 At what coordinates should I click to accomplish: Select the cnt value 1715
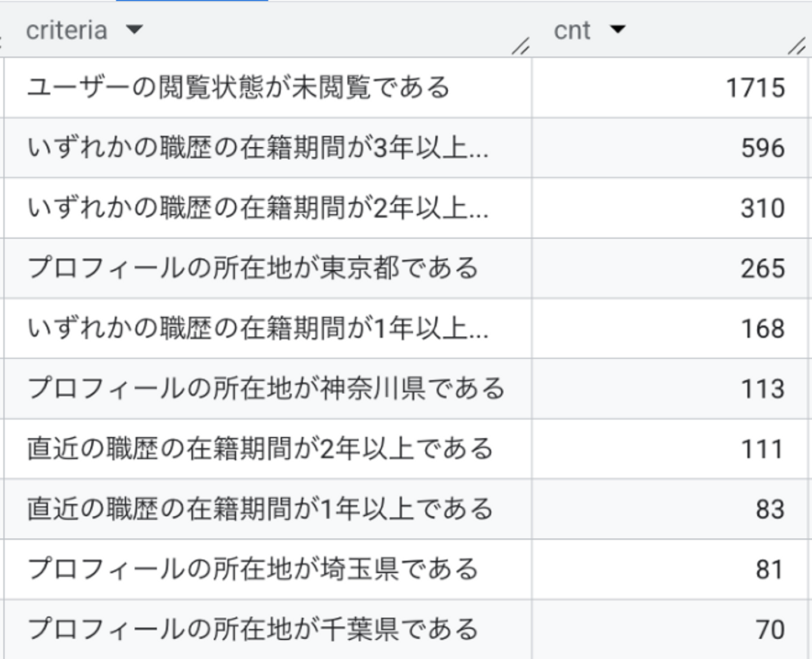click(755, 88)
